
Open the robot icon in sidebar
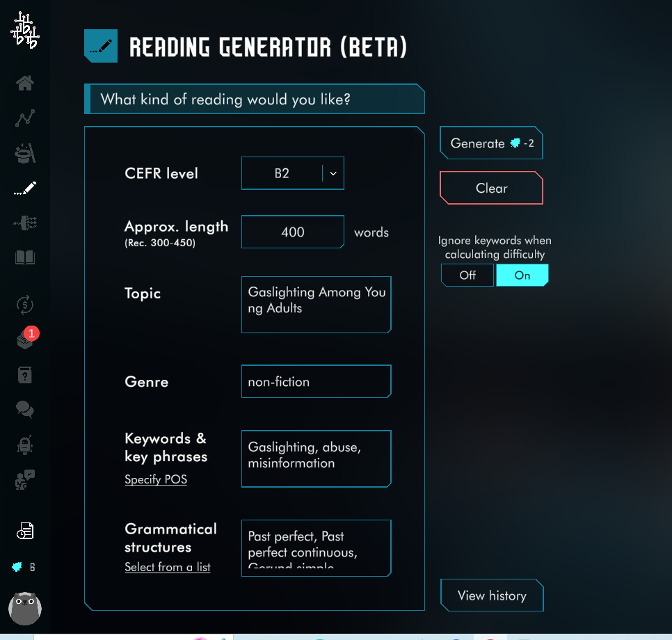pos(25,445)
